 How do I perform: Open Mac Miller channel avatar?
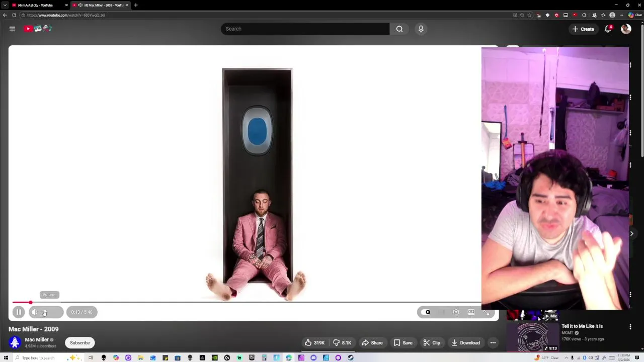tap(15, 342)
